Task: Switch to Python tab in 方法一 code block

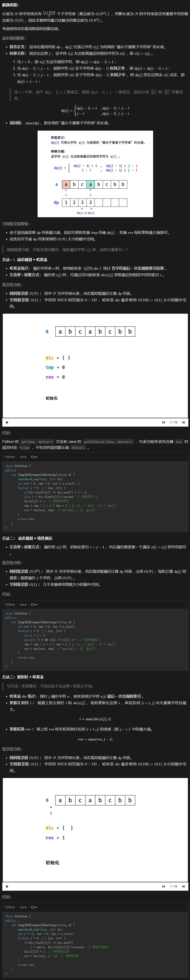Action: [x=10, y=457]
